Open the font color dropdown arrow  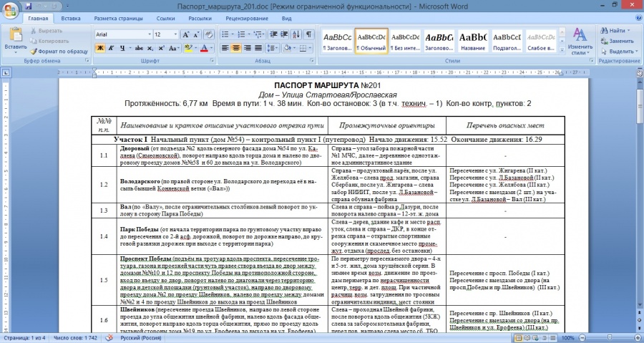click(x=212, y=48)
